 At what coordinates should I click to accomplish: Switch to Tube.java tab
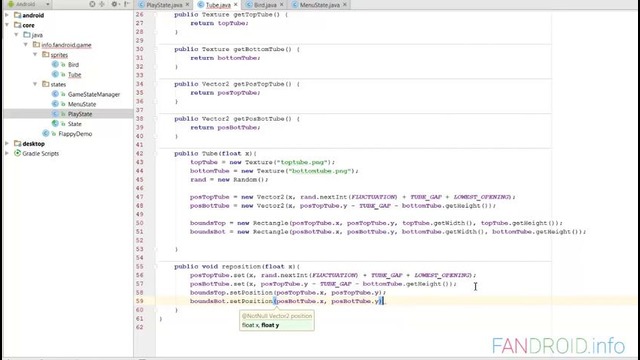[218, 5]
